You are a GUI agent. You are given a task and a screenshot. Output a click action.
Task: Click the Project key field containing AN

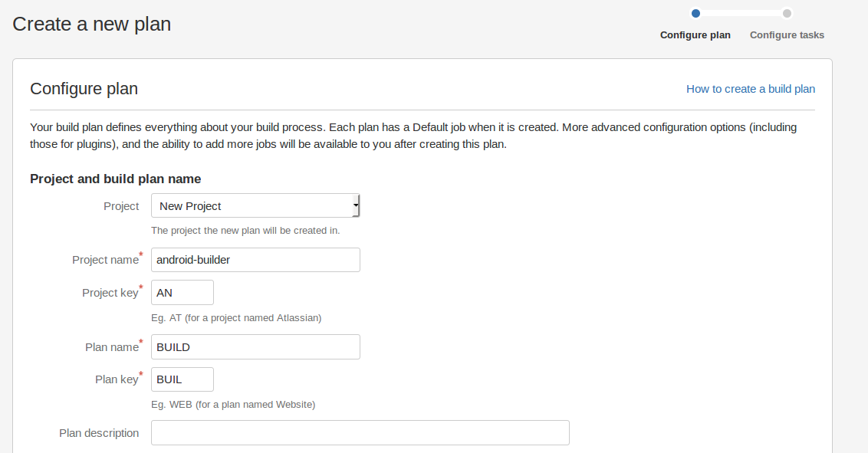pyautogui.click(x=182, y=293)
